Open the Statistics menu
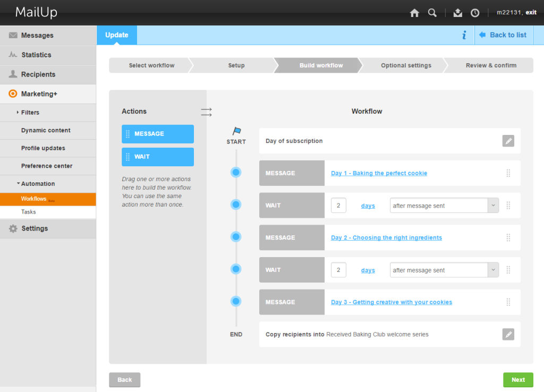The height and width of the screenshot is (392, 544). (36, 55)
